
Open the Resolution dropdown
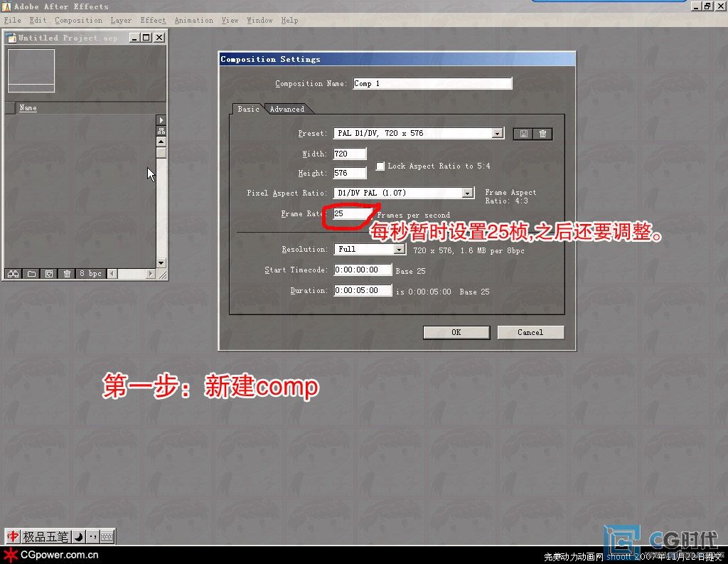[x=399, y=250]
